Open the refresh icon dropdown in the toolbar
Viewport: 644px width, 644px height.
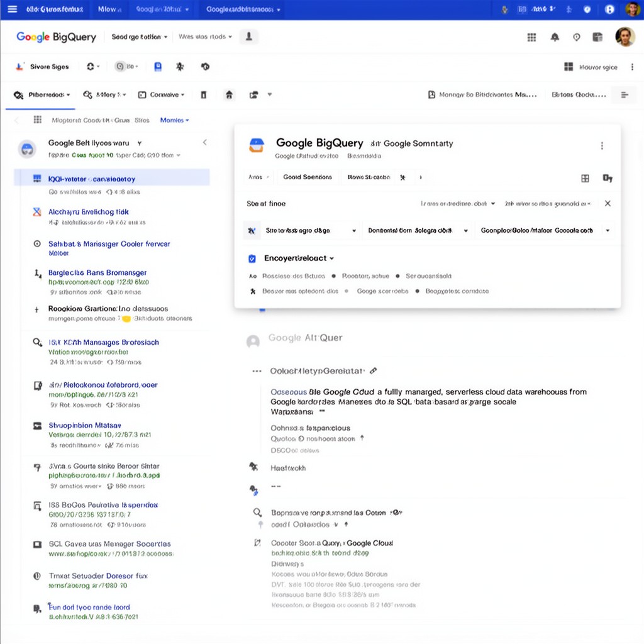(x=93, y=67)
